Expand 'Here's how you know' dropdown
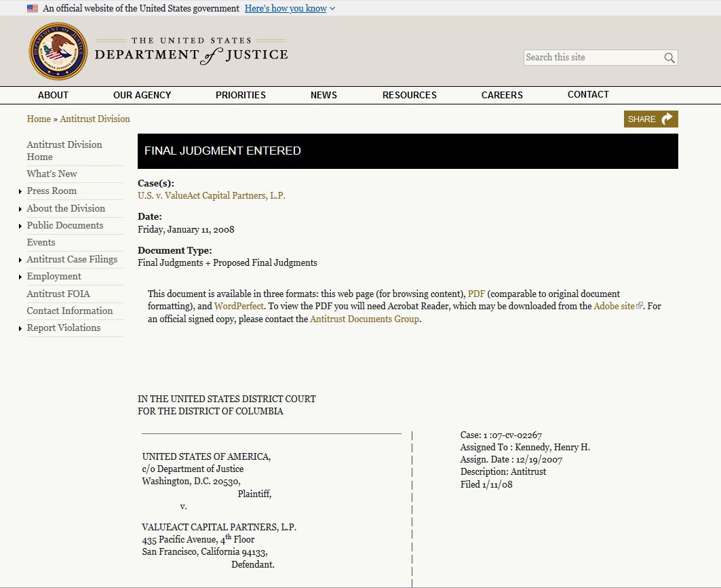Viewport: 721px width, 588px height. click(290, 9)
